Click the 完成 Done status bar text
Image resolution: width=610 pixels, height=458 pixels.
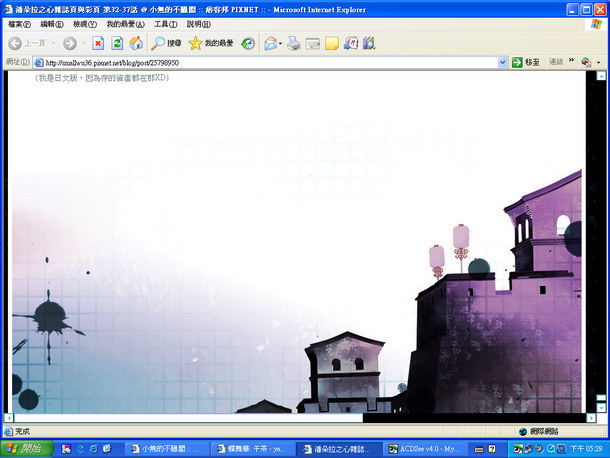coord(23,431)
